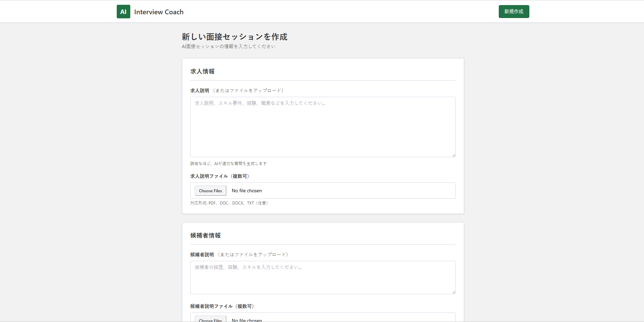
Task: Click the green AI logo icon
Action: 123,11
